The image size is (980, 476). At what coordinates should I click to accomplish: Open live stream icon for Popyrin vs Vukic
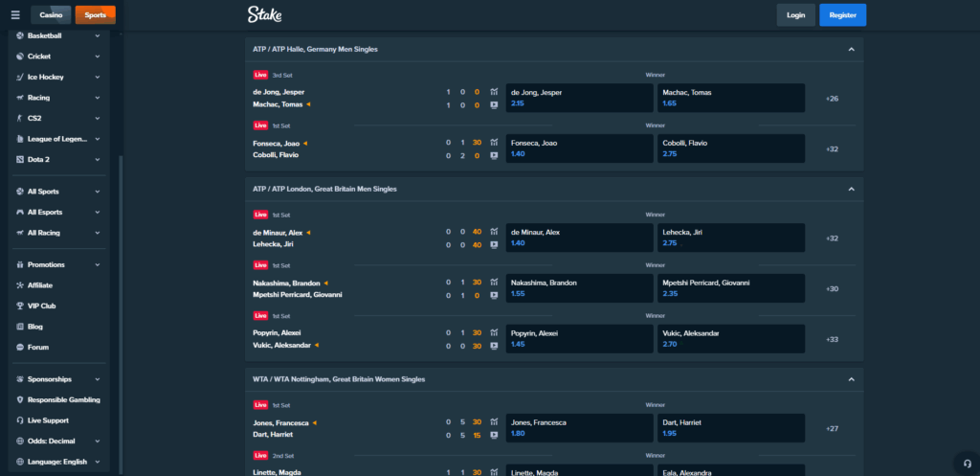[494, 346]
